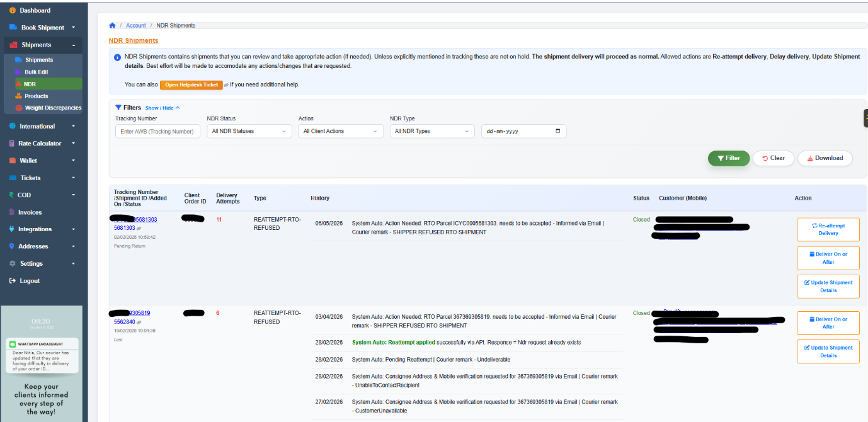The image size is (868, 422).
Task: Click Re-attempt Delivery for shipment 5681303
Action: point(828,229)
